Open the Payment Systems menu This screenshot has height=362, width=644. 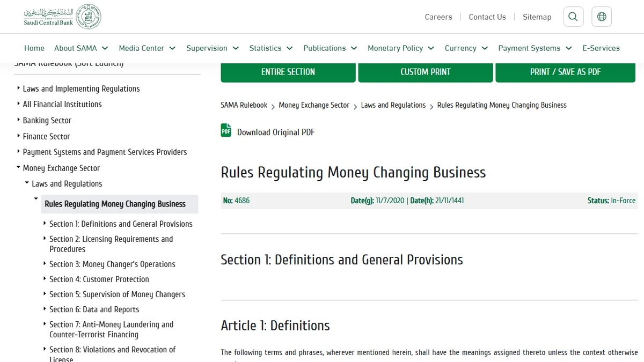click(535, 48)
